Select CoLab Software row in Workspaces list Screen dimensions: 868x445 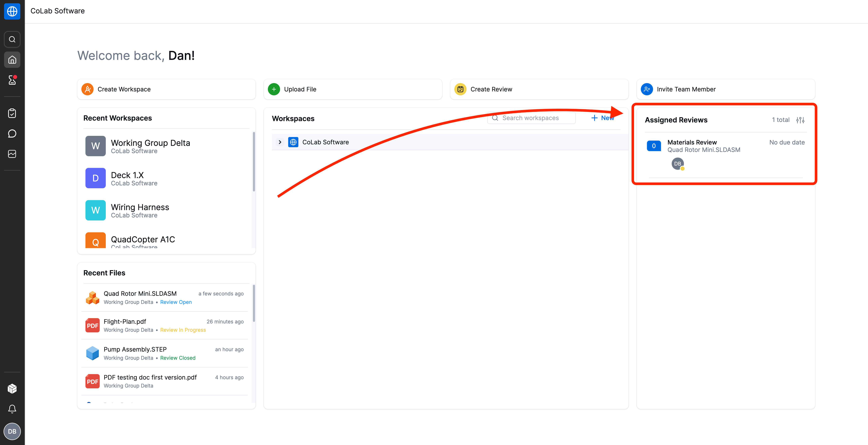450,142
